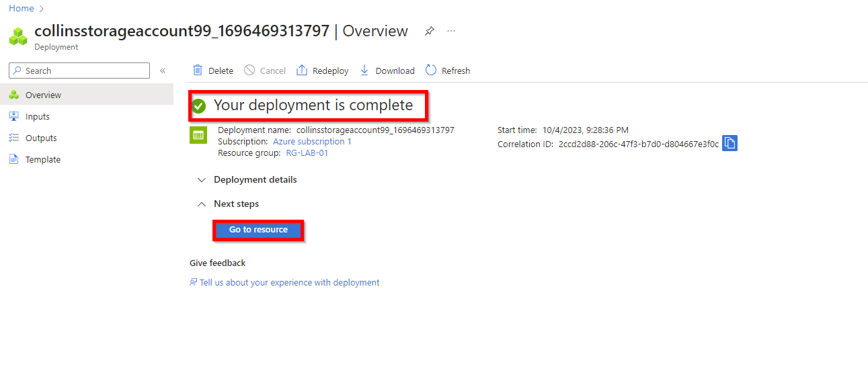This screenshot has height=391, width=868.
Task: Click the green deployment resource icon
Action: coord(198,135)
